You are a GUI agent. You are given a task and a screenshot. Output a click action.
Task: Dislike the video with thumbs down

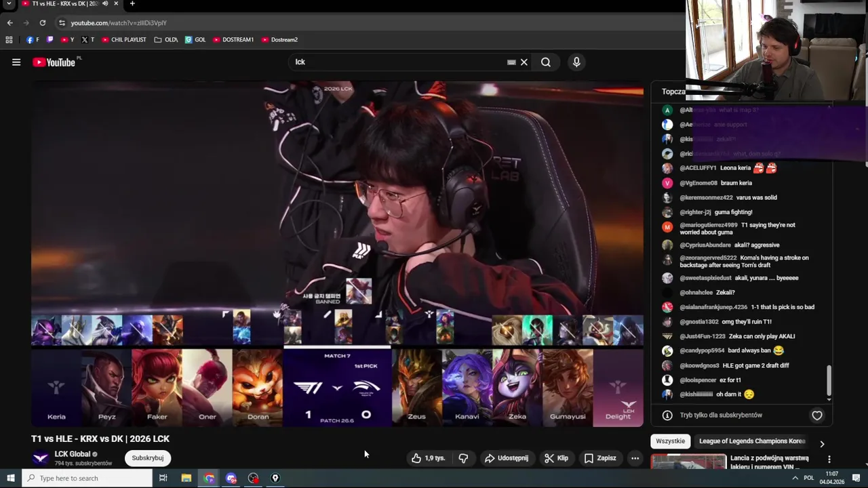[x=463, y=458]
